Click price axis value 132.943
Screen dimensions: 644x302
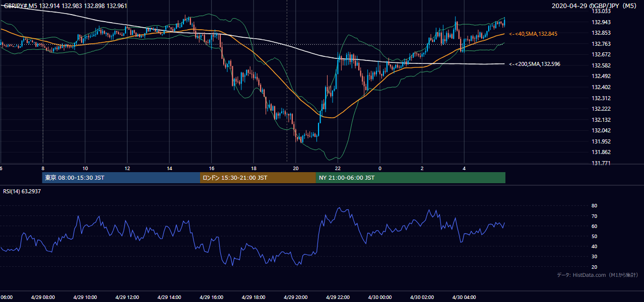pos(601,22)
